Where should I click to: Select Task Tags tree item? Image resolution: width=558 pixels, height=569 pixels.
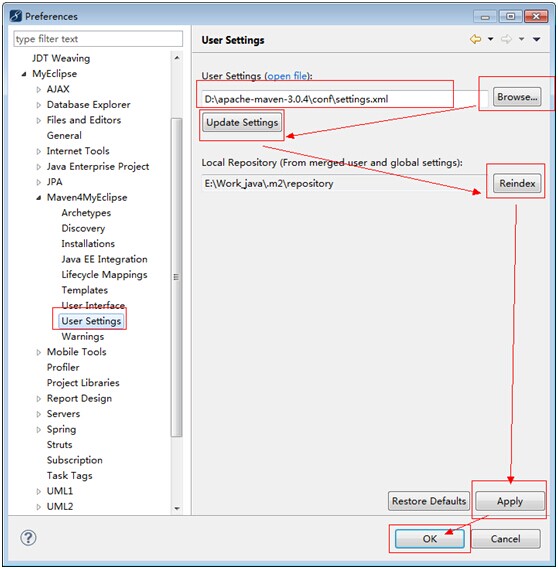[x=69, y=476]
